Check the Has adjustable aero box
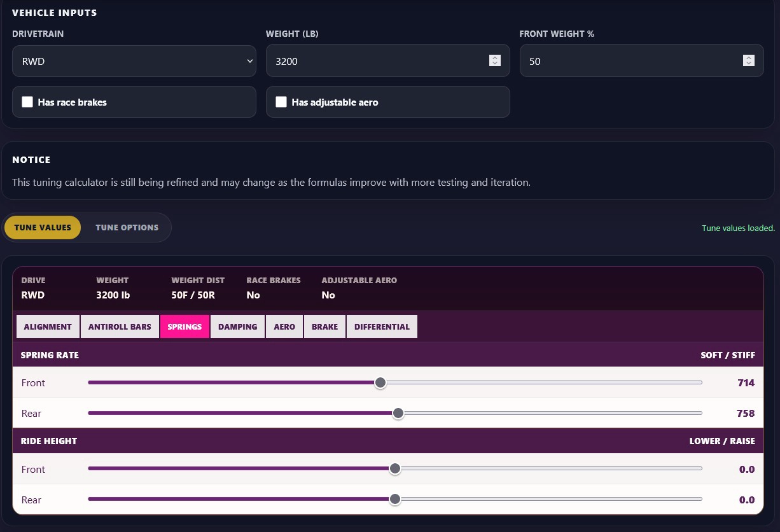The image size is (780, 532). (281, 102)
